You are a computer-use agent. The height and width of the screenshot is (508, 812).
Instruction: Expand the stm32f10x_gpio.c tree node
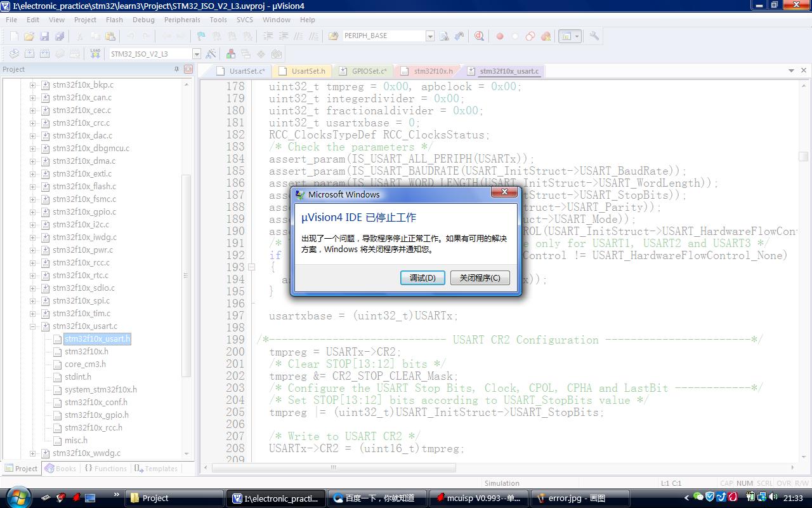coord(32,212)
